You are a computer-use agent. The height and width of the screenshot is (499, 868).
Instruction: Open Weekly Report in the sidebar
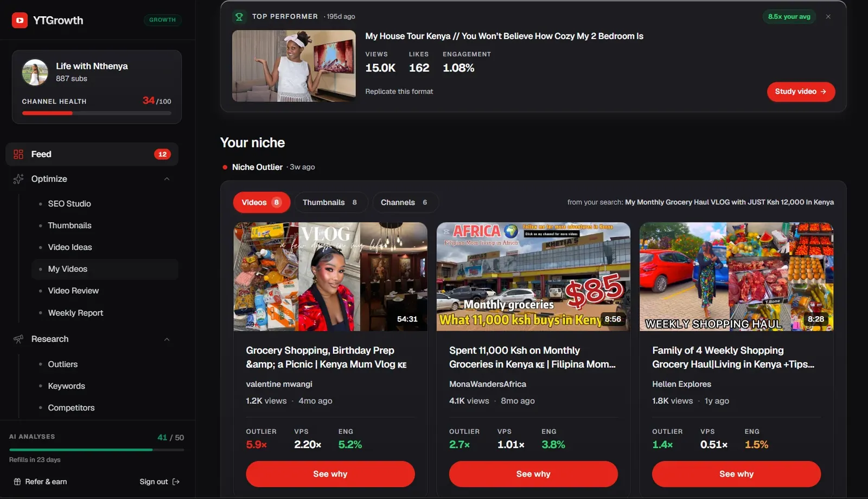click(75, 313)
